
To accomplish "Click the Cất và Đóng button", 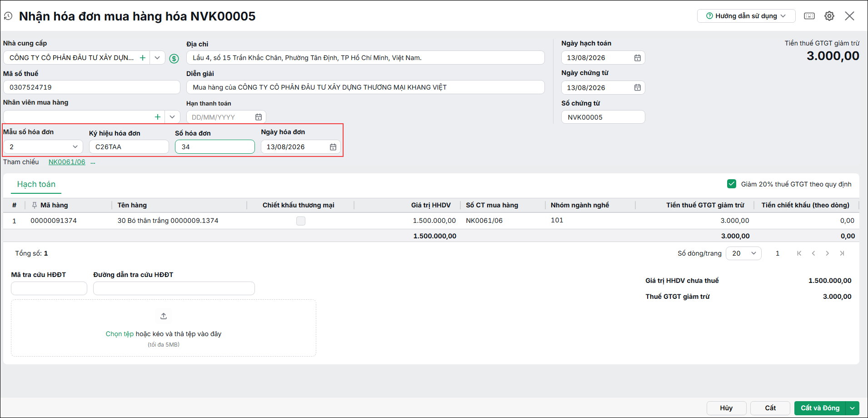I will point(820,408).
